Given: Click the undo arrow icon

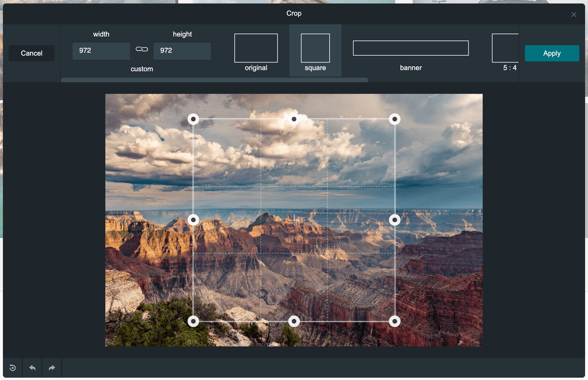Looking at the screenshot, I should tap(32, 368).
